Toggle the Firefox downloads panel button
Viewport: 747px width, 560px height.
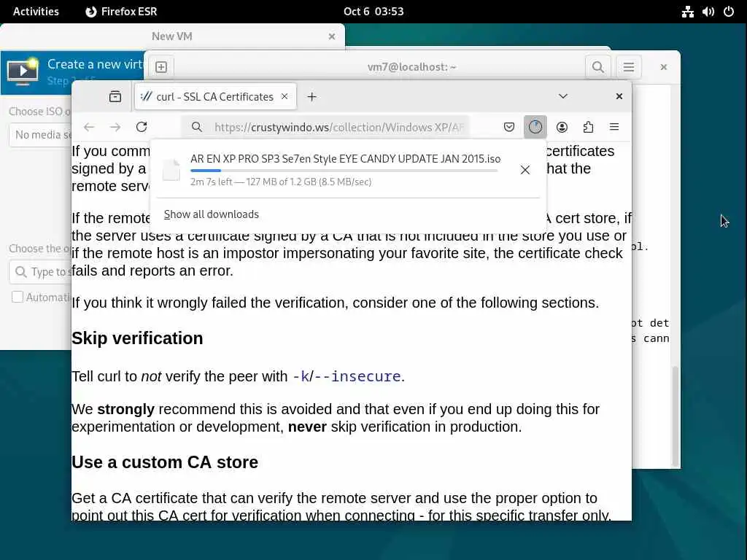(535, 127)
